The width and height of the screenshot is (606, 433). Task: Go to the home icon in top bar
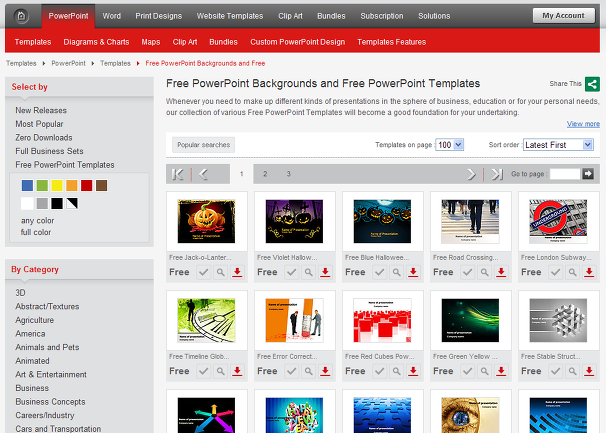tap(21, 16)
